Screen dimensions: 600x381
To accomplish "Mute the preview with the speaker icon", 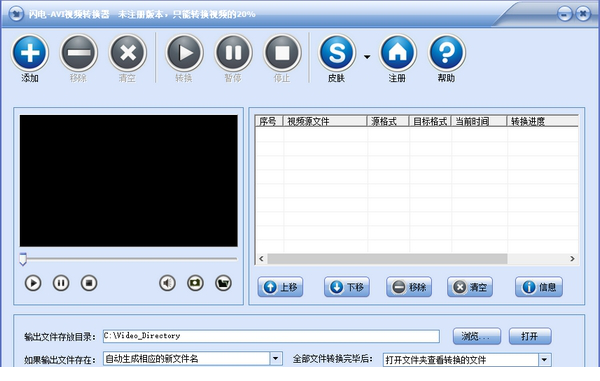I will (x=167, y=283).
